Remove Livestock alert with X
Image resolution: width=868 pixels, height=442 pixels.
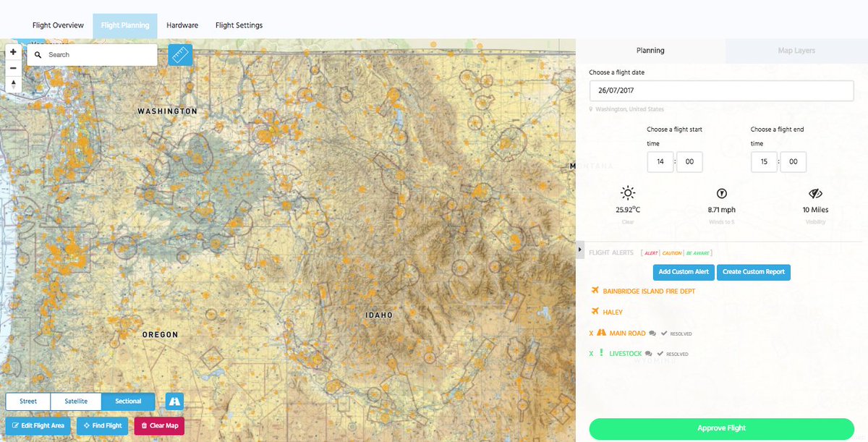tap(591, 354)
